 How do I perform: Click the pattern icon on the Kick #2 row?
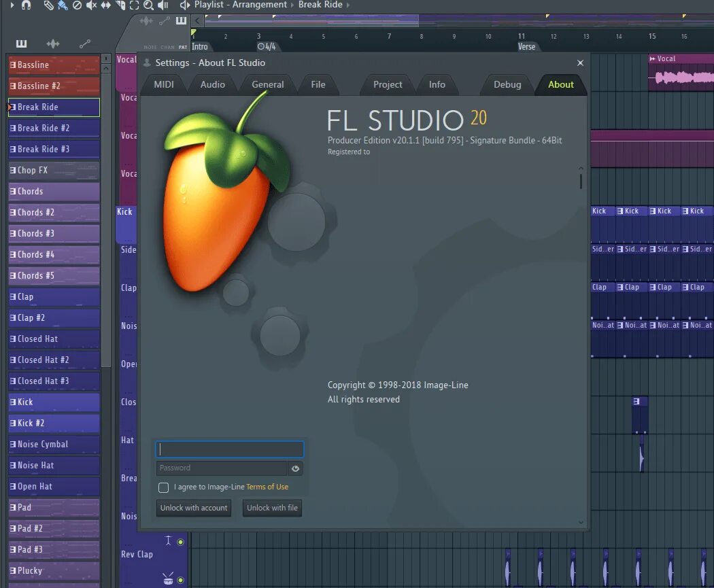[13, 423]
